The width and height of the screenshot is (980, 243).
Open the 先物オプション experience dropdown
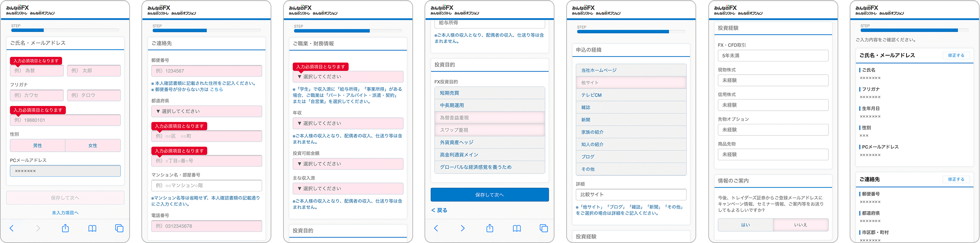point(773,130)
